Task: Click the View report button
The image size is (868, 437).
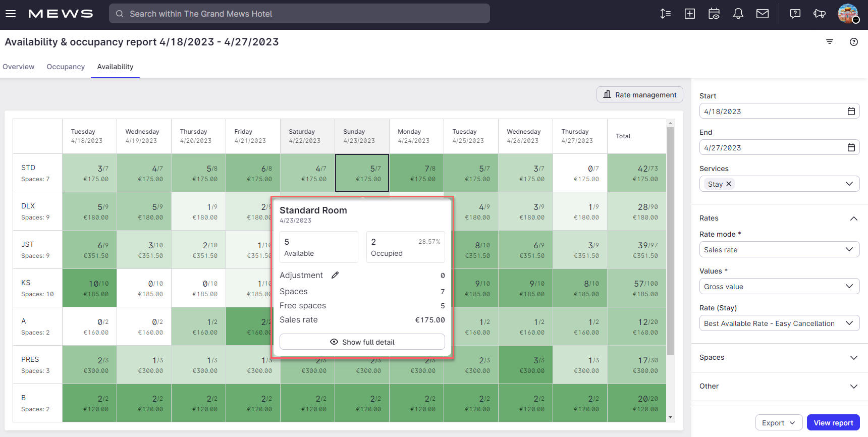Action: [x=833, y=423]
